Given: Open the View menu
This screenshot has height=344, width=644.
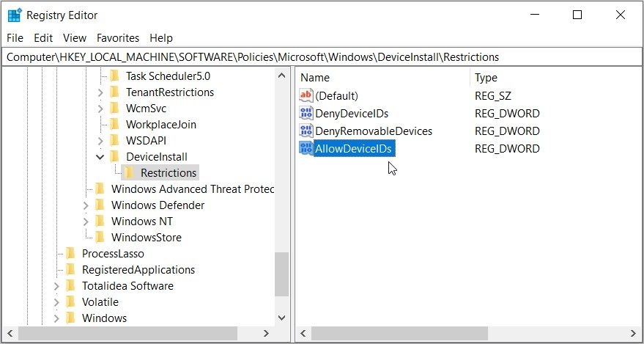Looking at the screenshot, I should [74, 37].
